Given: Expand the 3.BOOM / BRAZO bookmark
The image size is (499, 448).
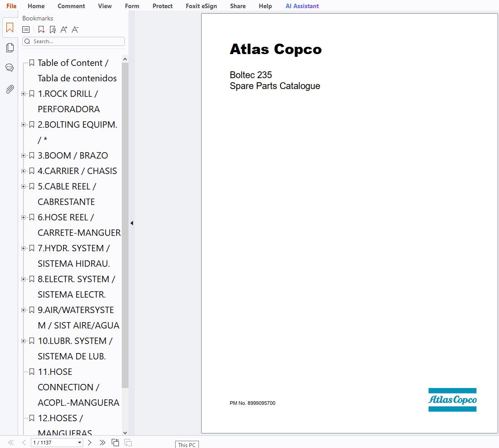Looking at the screenshot, I should coord(23,155).
